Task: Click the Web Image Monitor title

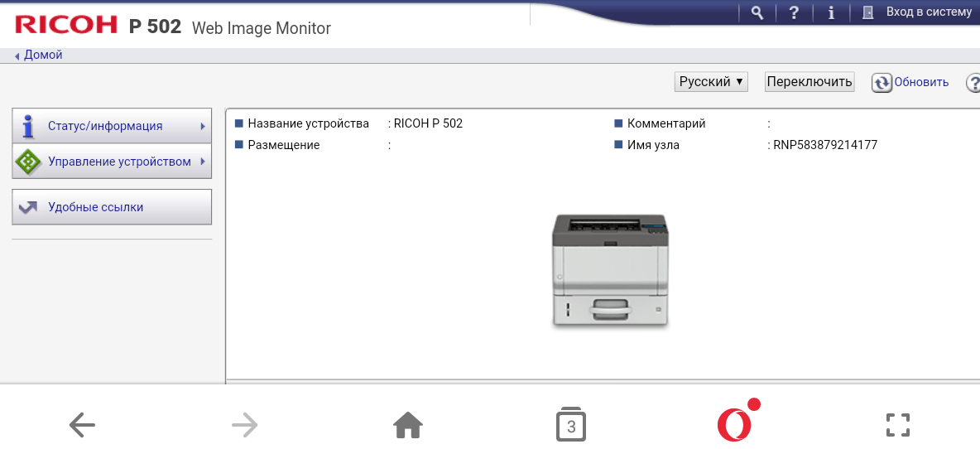Action: pyautogui.click(x=262, y=28)
